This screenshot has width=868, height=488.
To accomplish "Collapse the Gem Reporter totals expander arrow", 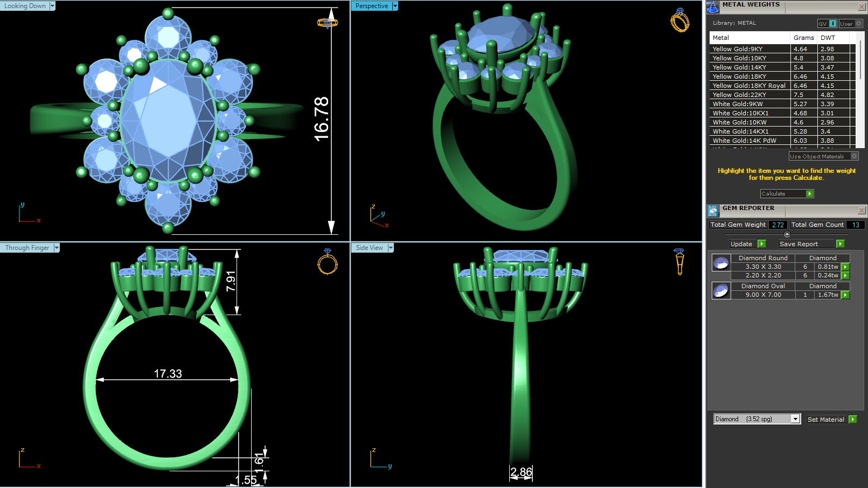I will (787, 234).
